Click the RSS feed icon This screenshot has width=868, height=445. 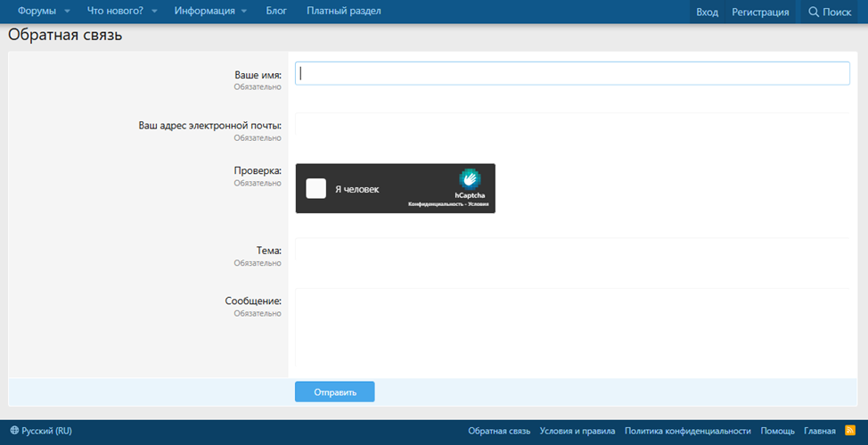tap(850, 431)
